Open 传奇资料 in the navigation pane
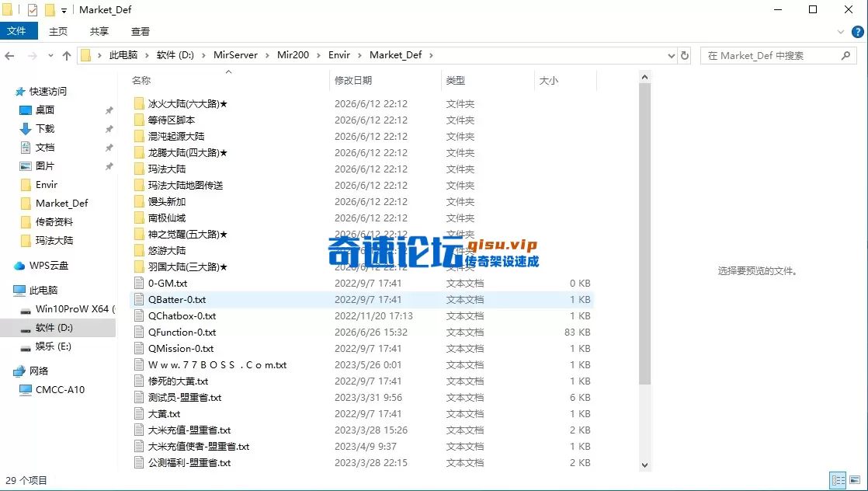This screenshot has width=868, height=491. 54,221
